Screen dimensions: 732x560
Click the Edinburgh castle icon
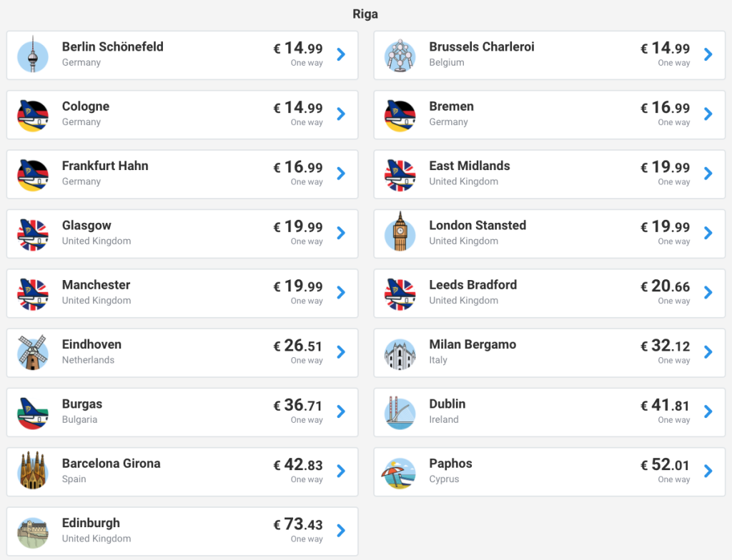(x=33, y=531)
